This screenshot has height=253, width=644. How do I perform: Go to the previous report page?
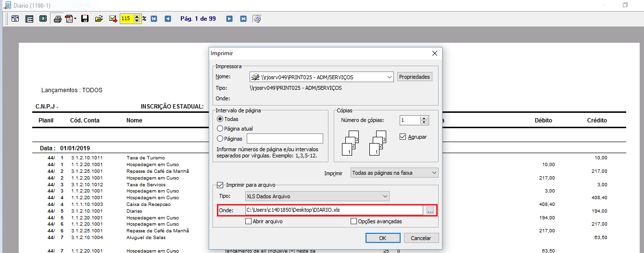(x=168, y=19)
